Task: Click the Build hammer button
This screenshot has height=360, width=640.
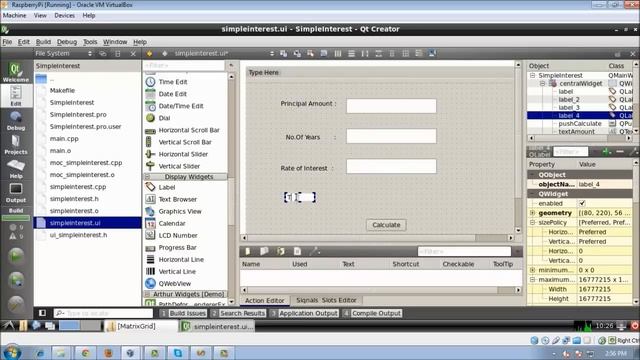Action: tap(16, 304)
